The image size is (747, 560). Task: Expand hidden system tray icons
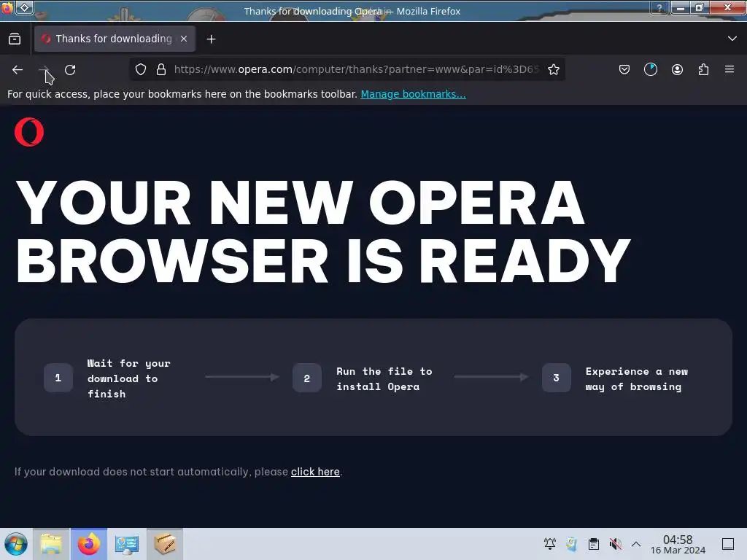636,544
